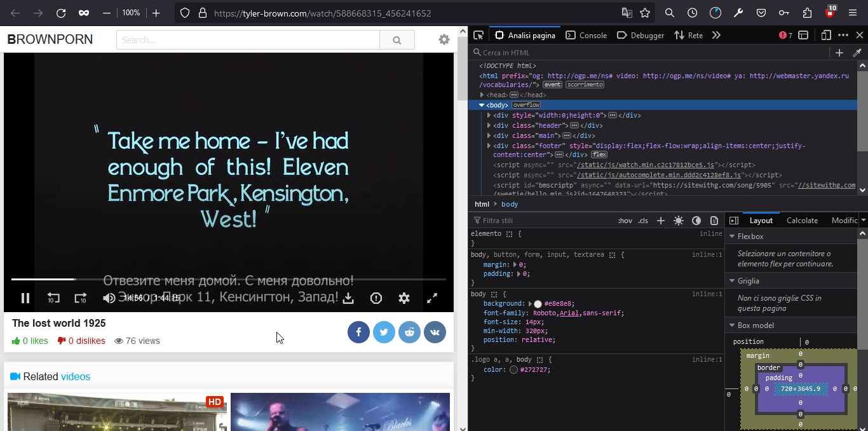Toggle :hov pseudo-class panel
Screen dimensions: 868x431
[x=625, y=221]
